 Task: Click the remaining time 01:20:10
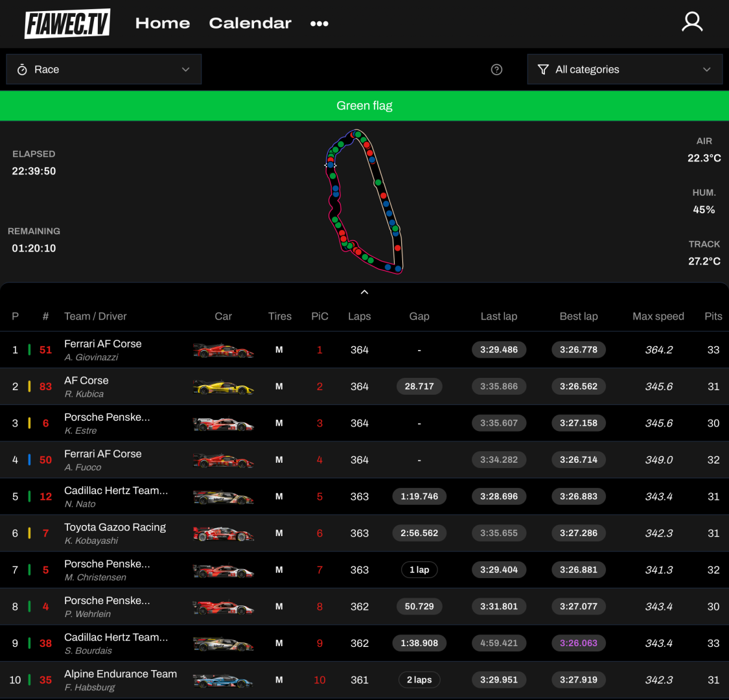tap(34, 248)
